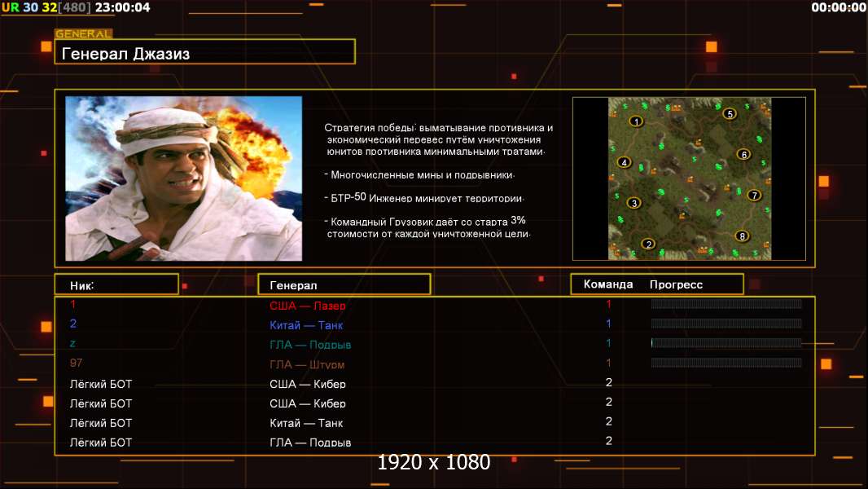
Task: Click start position 5 marker on map
Action: tap(730, 114)
